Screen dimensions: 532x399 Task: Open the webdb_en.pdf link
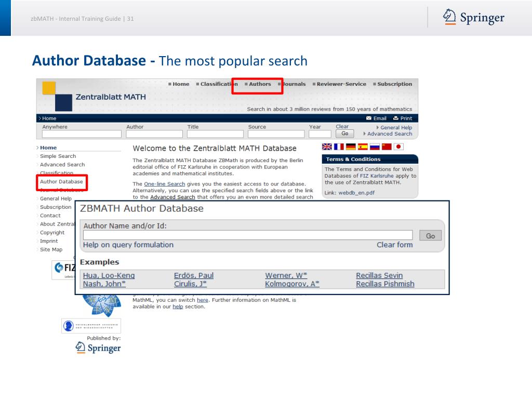[x=356, y=193]
